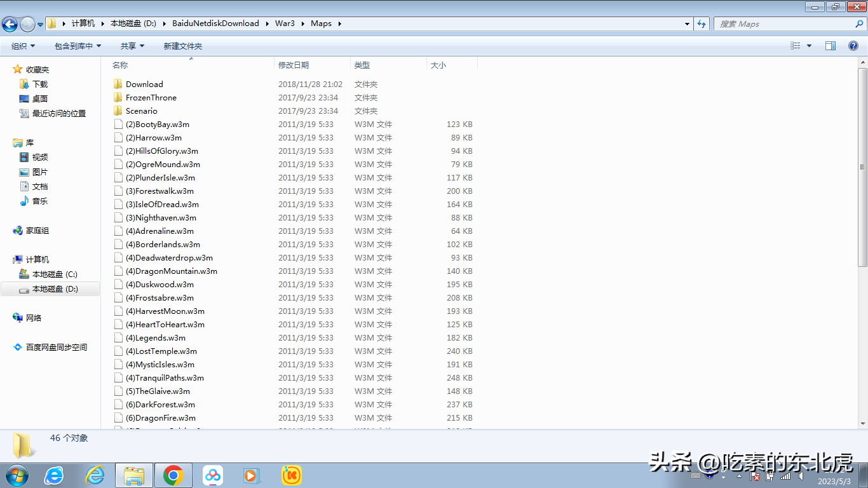Viewport: 868px width, 488px height.
Task: Open the 组织 (Organize) dropdown menu
Action: click(x=23, y=46)
